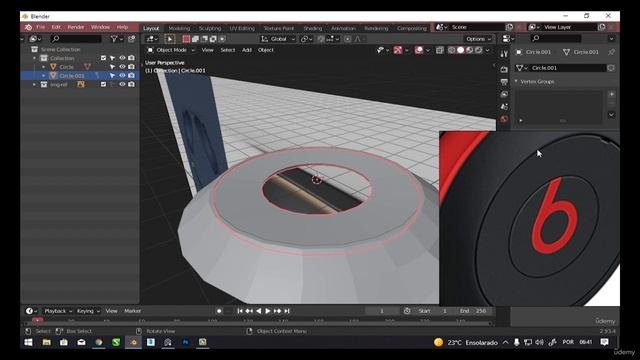640x360 pixels.
Task: Open the Window menu
Action: [100, 27]
